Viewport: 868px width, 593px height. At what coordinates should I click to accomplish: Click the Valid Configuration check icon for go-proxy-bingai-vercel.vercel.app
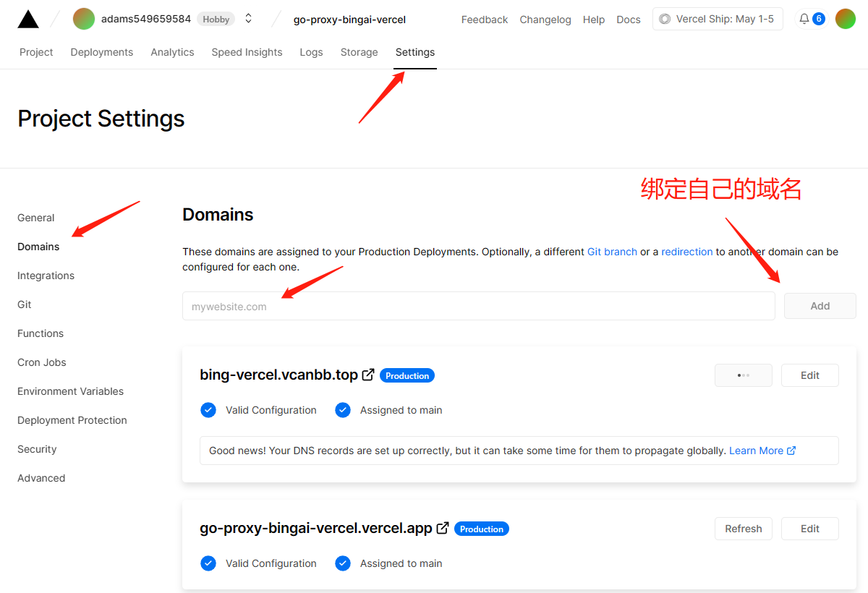(208, 563)
